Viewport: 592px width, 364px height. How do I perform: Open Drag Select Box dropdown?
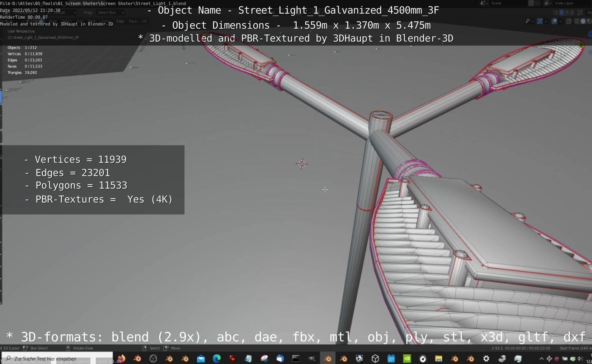(111, 13)
